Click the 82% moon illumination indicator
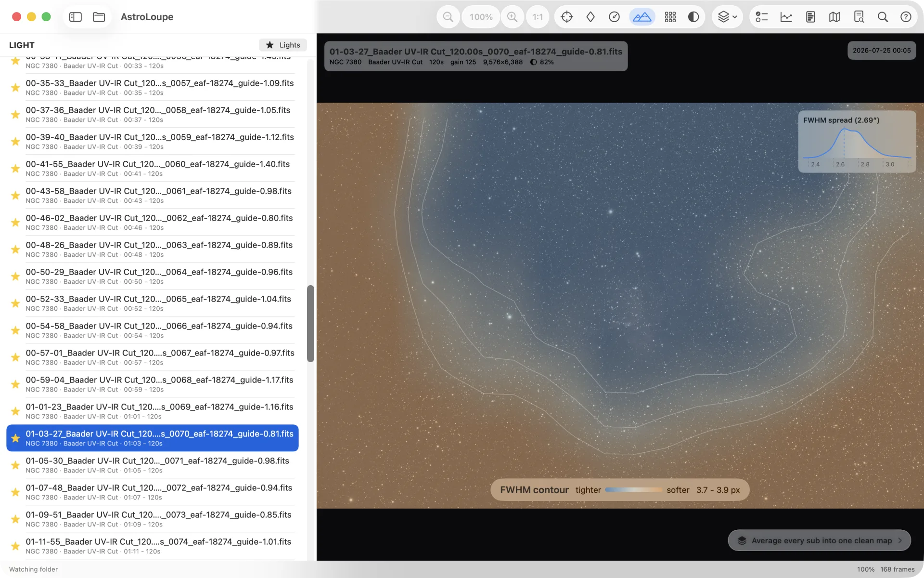The height and width of the screenshot is (578, 924). click(x=542, y=62)
